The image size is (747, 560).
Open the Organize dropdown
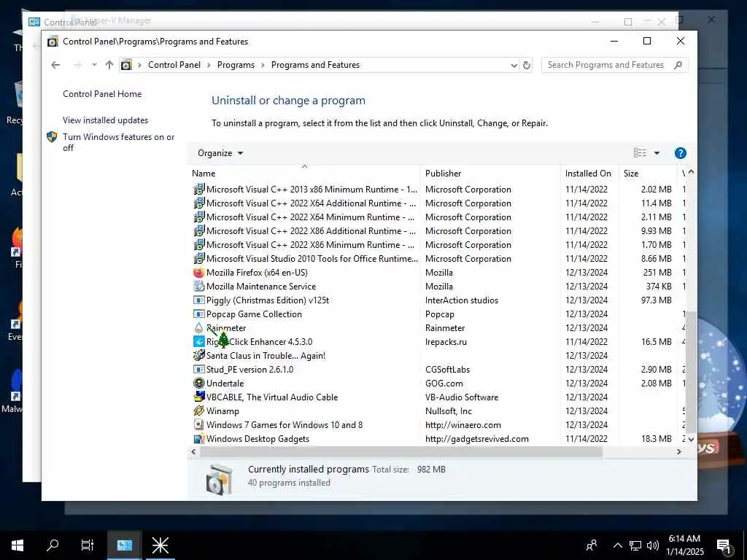coord(220,153)
